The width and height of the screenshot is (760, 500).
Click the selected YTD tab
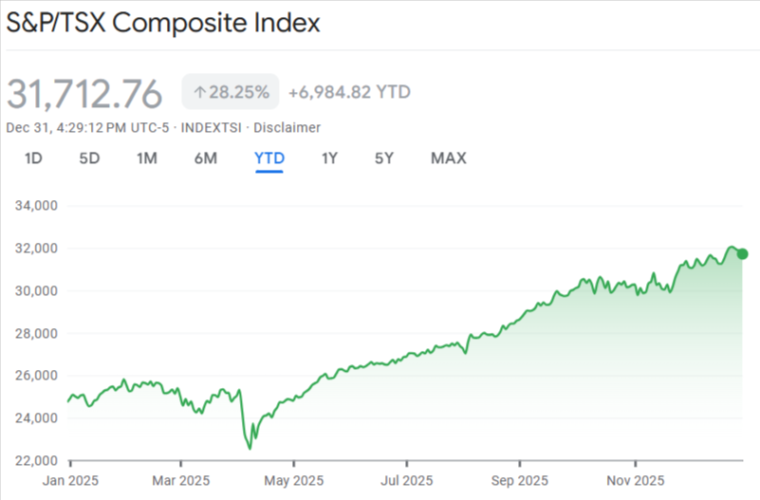tap(270, 158)
